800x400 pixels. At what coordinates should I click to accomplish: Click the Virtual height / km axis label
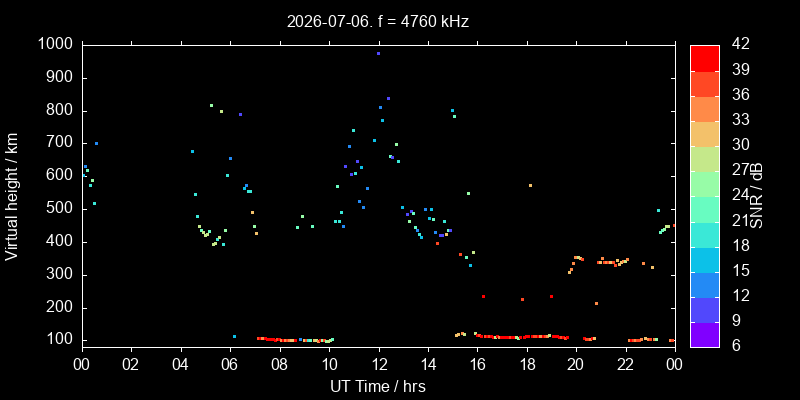pos(11,196)
